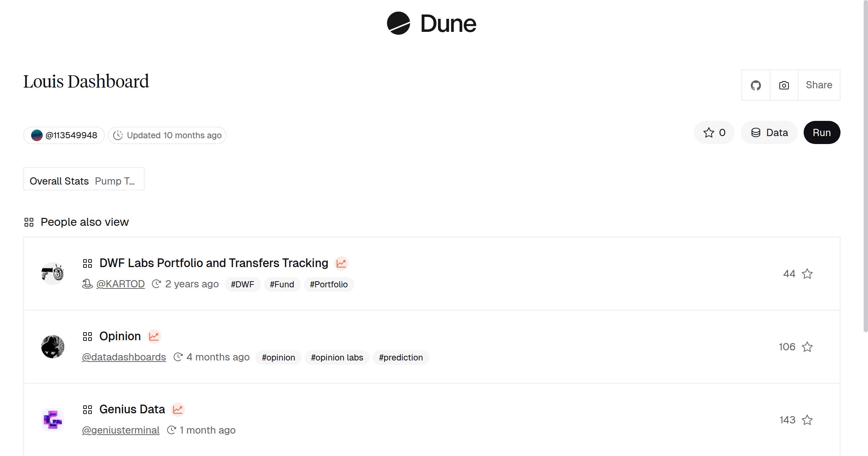Click the #Portfolio tag
The width and height of the screenshot is (868, 456).
[328, 284]
